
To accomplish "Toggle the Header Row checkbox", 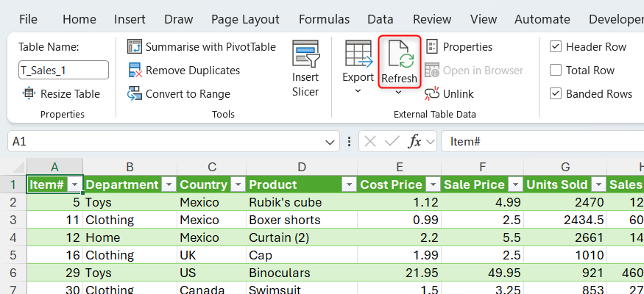I will click(x=555, y=47).
